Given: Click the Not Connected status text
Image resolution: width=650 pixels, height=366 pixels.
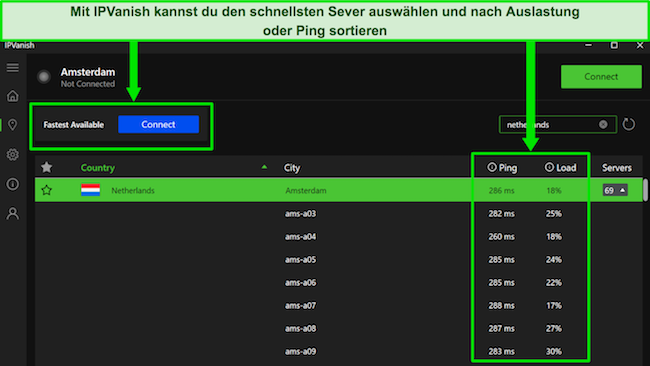Looking at the screenshot, I should click(88, 84).
